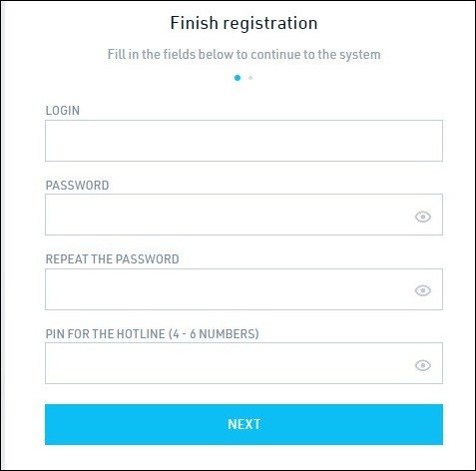Click inside the Password input box

(x=243, y=215)
